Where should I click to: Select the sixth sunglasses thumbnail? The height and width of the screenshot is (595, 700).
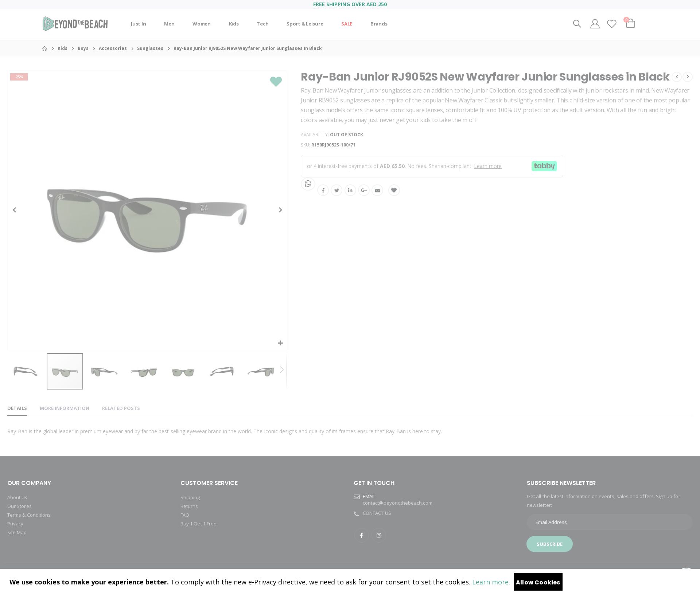tap(222, 371)
